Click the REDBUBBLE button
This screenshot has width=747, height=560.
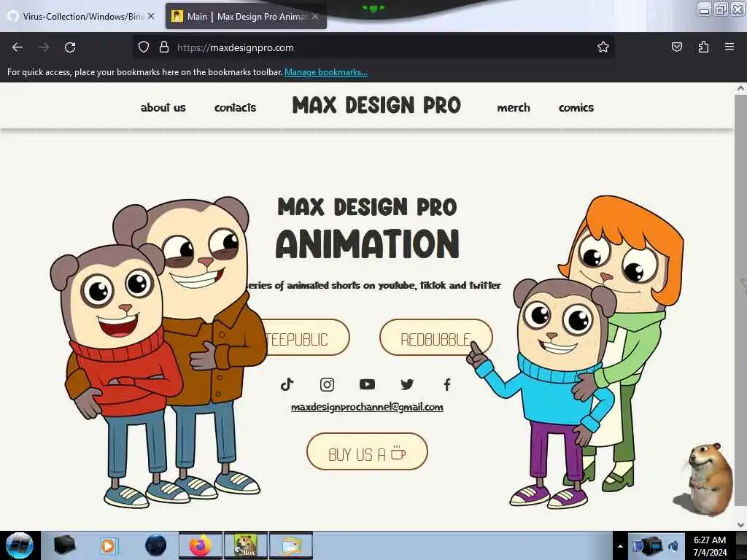pyautogui.click(x=436, y=338)
